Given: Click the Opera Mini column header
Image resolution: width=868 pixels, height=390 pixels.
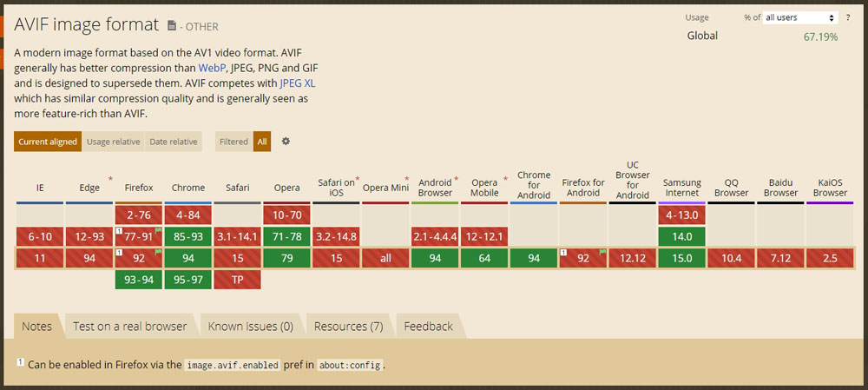Looking at the screenshot, I should tap(385, 188).
